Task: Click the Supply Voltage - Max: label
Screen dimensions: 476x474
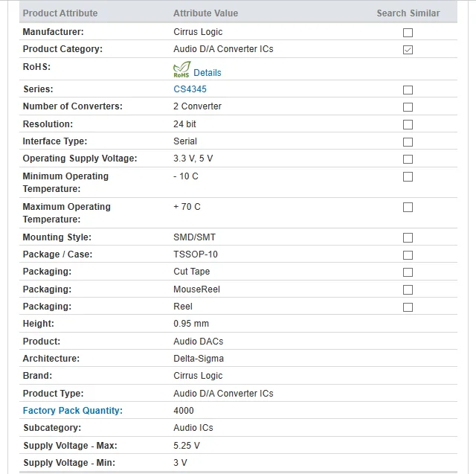Action: point(70,446)
